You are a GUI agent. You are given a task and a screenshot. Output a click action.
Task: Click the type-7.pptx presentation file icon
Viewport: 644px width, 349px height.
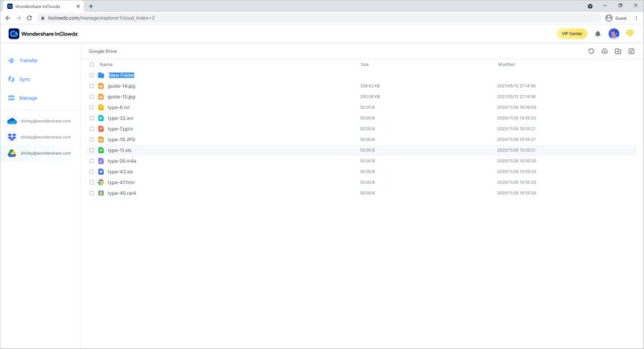[101, 129]
